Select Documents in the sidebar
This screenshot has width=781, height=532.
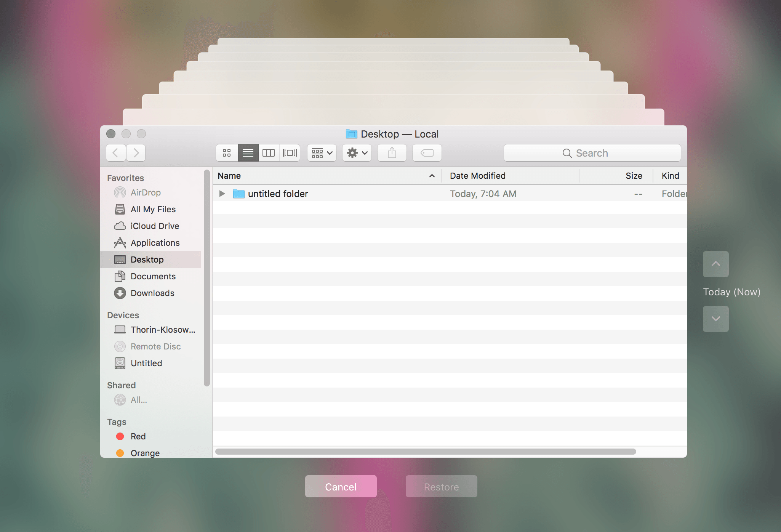pos(153,276)
